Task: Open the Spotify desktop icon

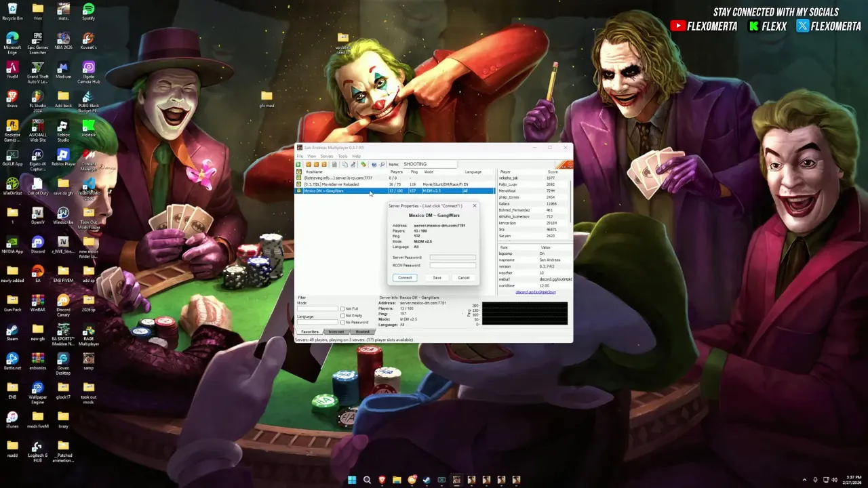Action: (x=88, y=12)
